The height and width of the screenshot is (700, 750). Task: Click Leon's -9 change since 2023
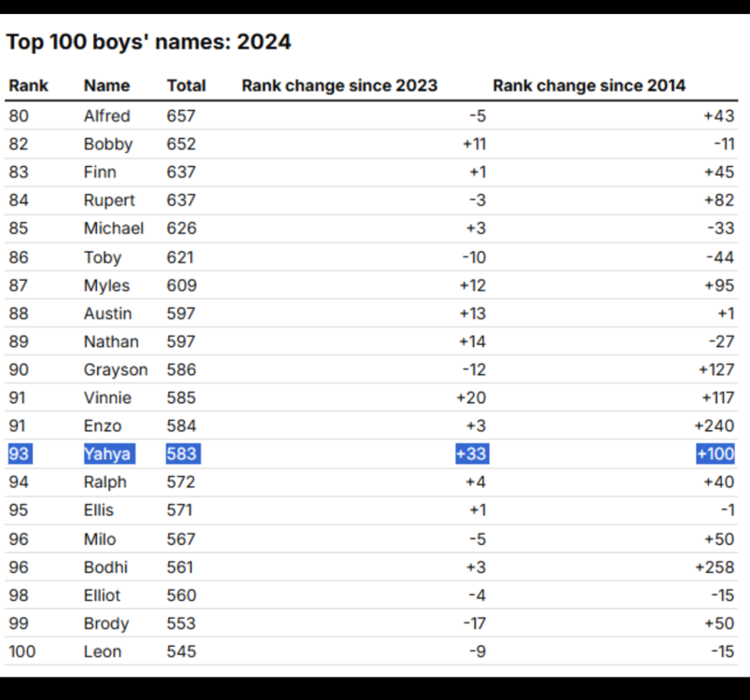click(x=478, y=651)
